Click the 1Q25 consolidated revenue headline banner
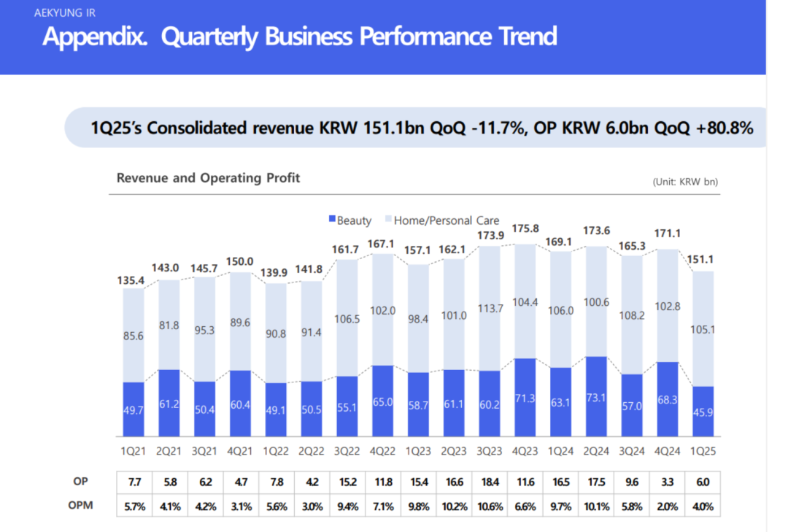 pyautogui.click(x=421, y=128)
